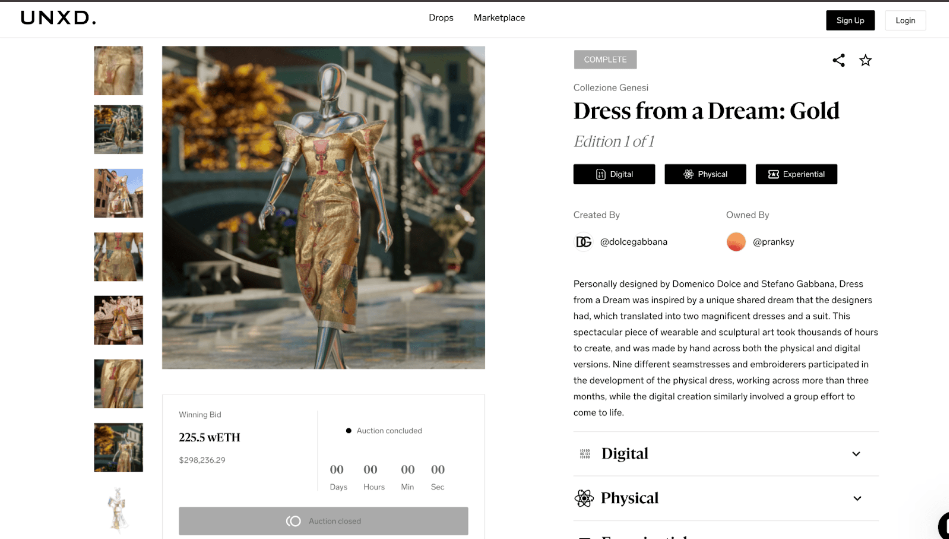Screen dimensions: 949x539
Task: Select the seventh thumbnail with yellow tree
Action: 119,447
